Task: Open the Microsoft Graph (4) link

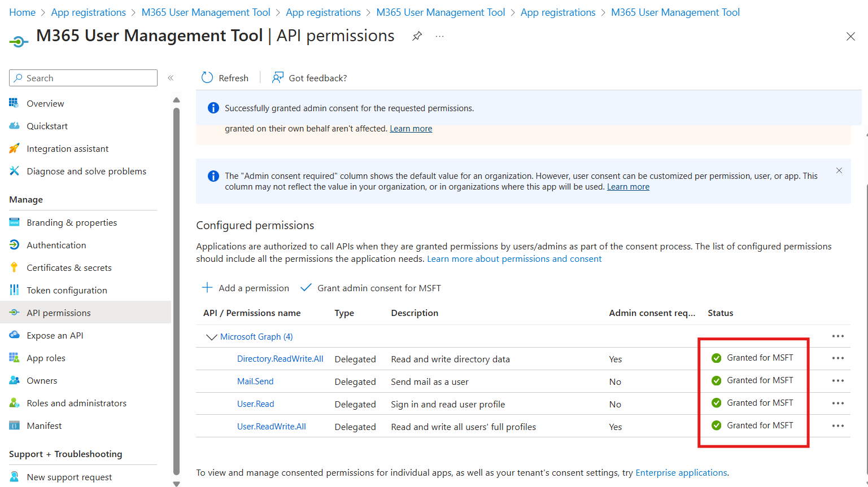Action: pyautogui.click(x=256, y=336)
